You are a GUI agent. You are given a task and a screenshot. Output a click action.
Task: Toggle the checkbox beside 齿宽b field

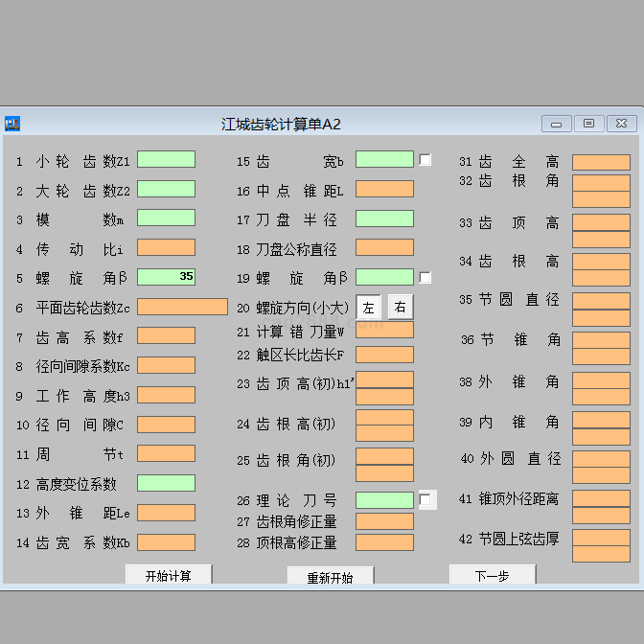pyautogui.click(x=425, y=160)
